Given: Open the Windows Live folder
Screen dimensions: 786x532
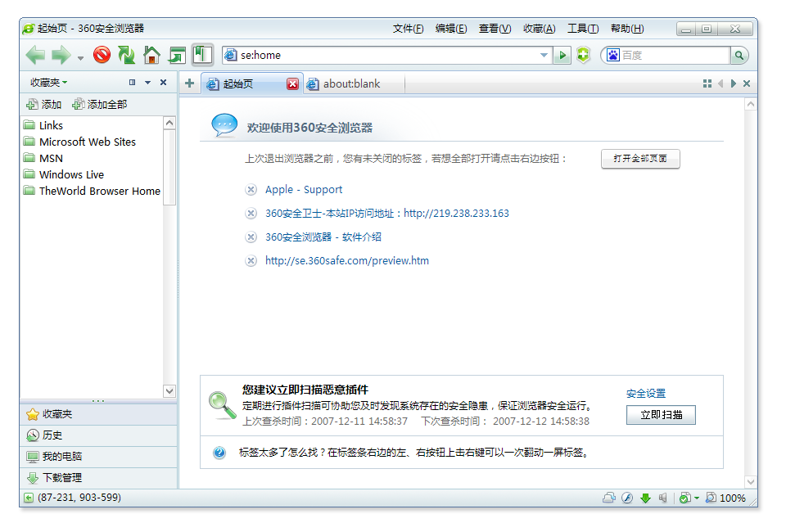Looking at the screenshot, I should (x=64, y=174).
